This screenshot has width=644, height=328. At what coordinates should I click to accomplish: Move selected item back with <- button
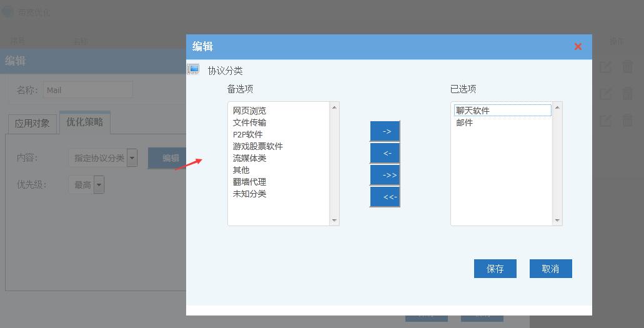coord(385,153)
